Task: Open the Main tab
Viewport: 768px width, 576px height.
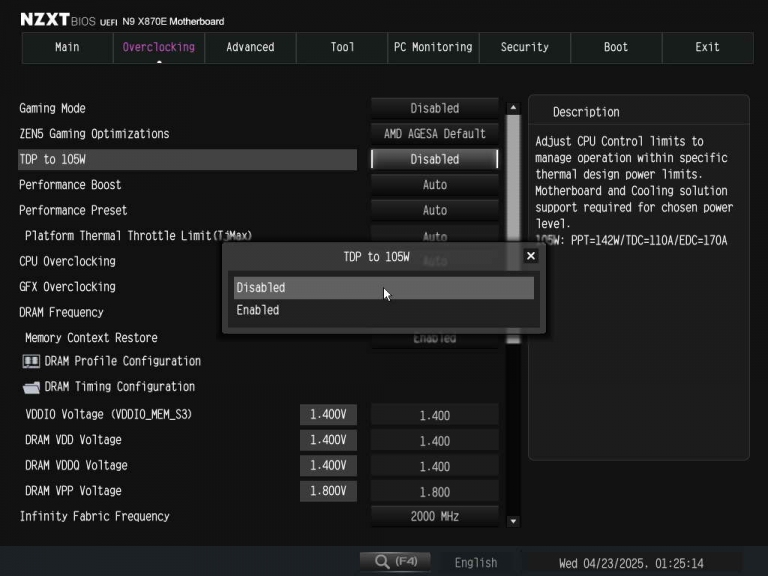Action: tap(67, 48)
